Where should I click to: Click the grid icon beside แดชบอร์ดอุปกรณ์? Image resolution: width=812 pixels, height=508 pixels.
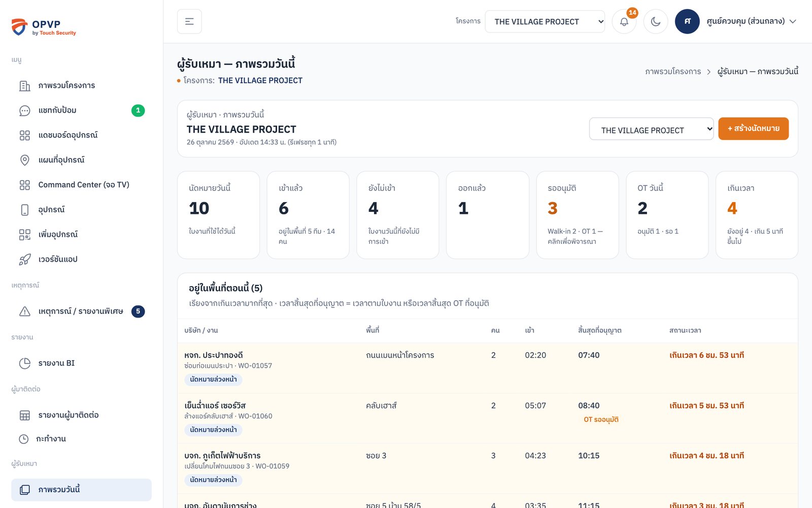click(24, 135)
